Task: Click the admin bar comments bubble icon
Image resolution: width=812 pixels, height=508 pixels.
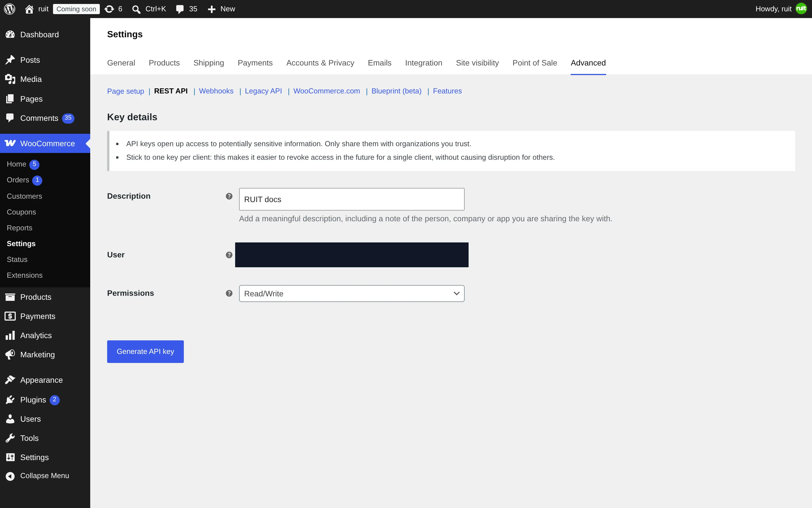Action: tap(180, 9)
